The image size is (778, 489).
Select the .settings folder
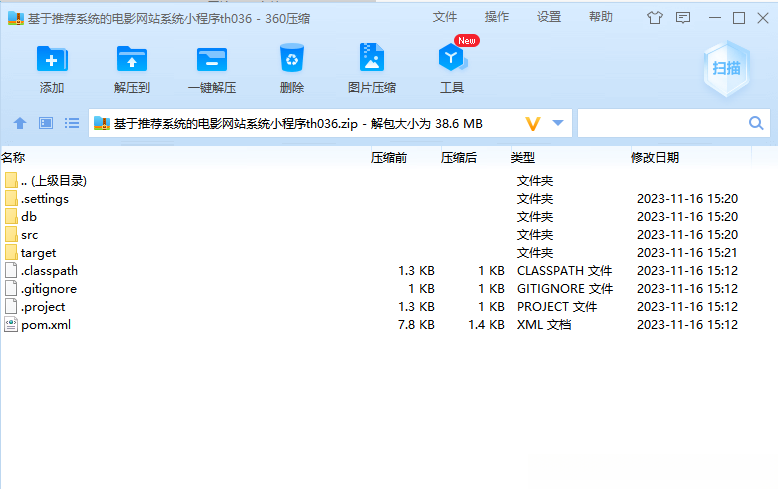pos(45,199)
